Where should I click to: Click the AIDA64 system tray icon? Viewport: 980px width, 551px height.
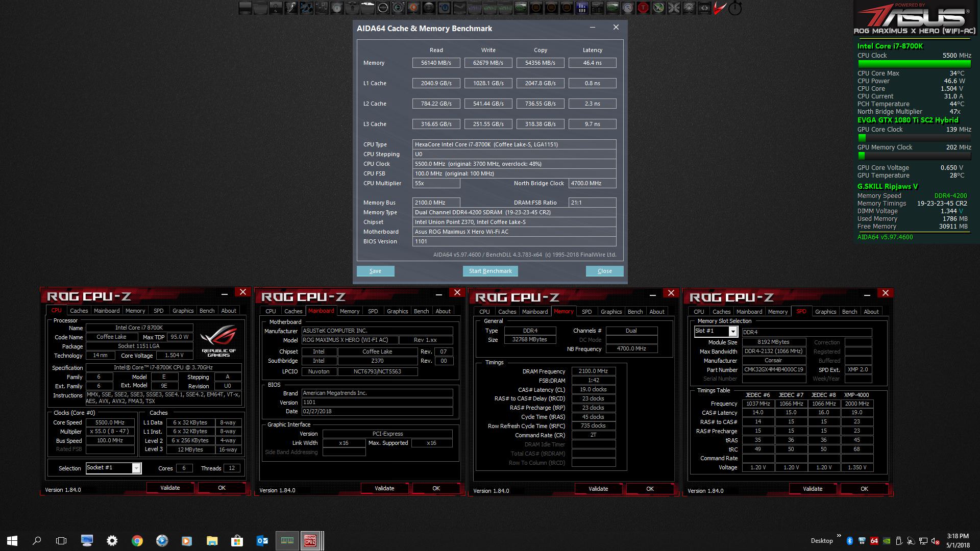[x=874, y=541]
